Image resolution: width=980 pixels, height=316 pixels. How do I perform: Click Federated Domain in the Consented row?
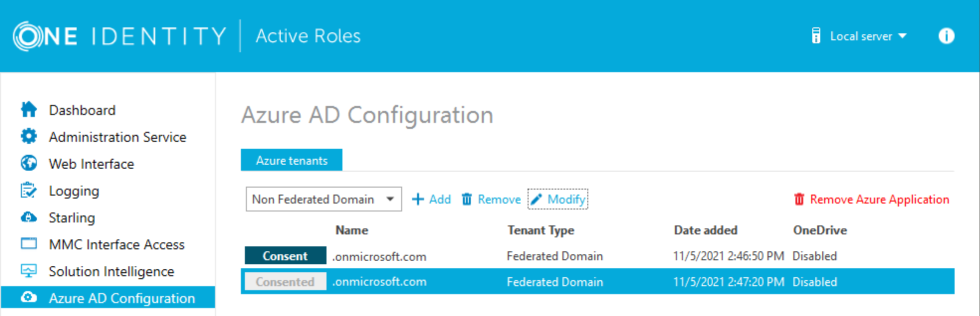click(x=555, y=282)
